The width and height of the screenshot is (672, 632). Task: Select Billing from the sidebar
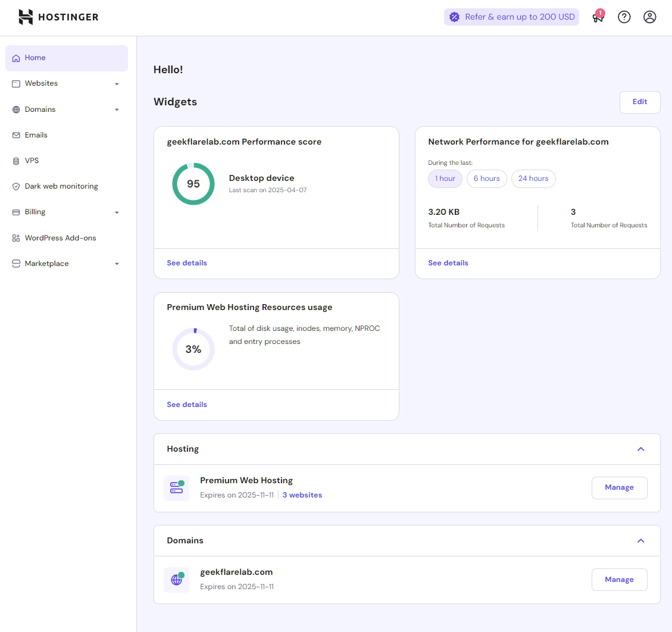pyautogui.click(x=35, y=212)
